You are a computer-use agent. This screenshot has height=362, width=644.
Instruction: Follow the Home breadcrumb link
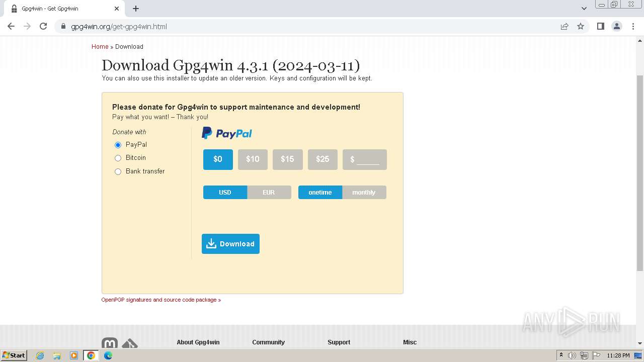click(100, 47)
